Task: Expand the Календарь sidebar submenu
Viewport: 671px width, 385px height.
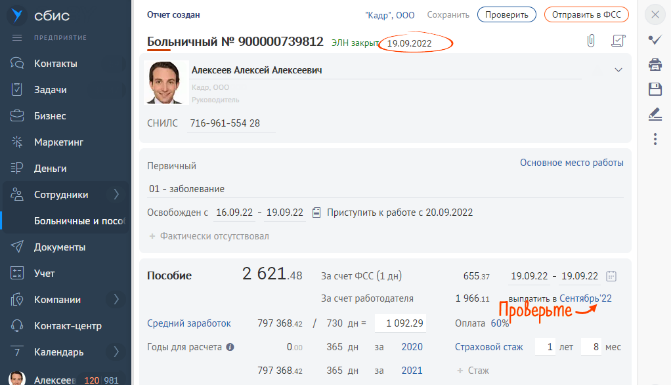Action: [x=116, y=352]
